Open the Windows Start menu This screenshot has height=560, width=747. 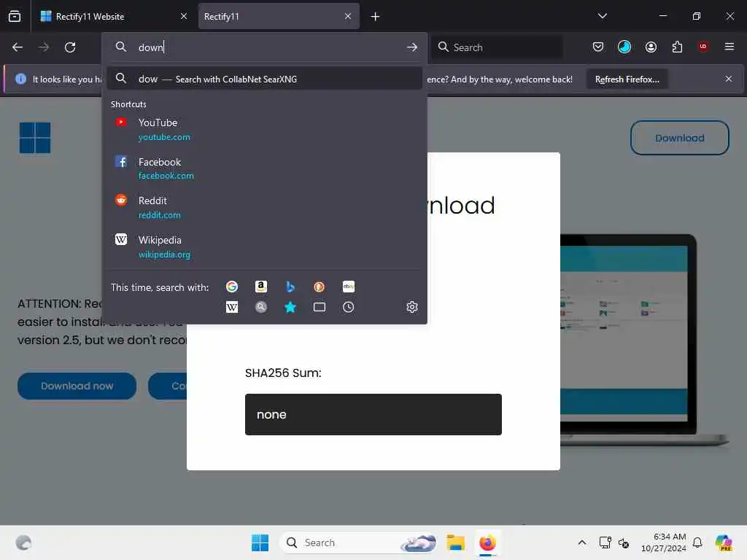pos(260,542)
